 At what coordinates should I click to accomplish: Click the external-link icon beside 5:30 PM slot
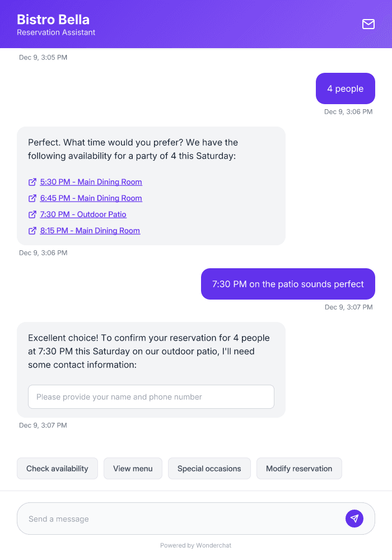point(32,182)
